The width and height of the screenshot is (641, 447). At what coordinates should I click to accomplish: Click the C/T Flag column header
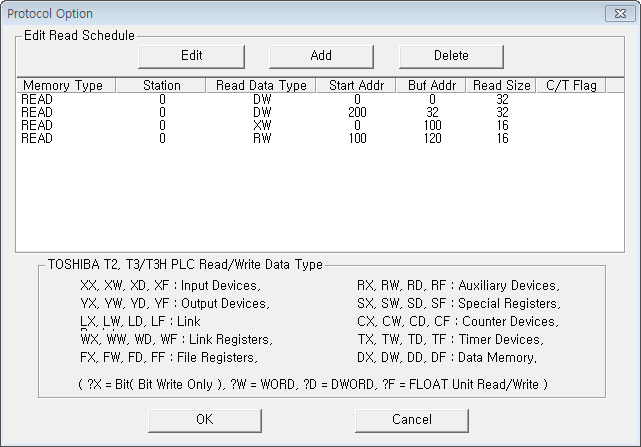(x=571, y=85)
